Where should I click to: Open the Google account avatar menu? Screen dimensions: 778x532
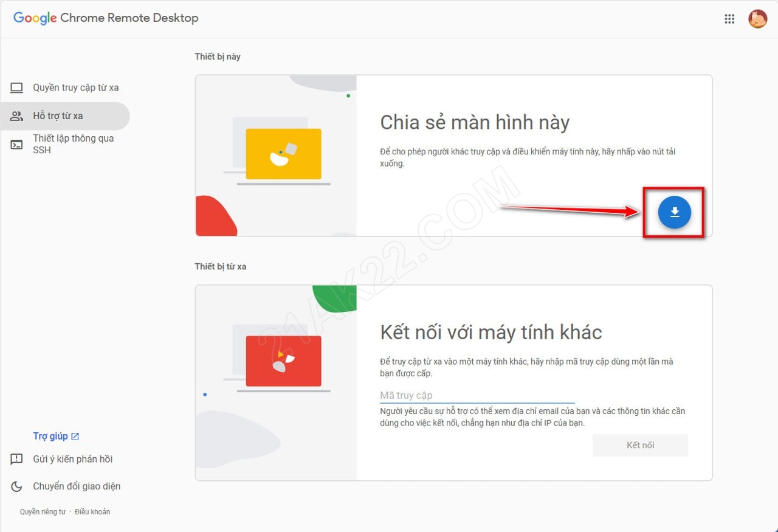pyautogui.click(x=757, y=19)
